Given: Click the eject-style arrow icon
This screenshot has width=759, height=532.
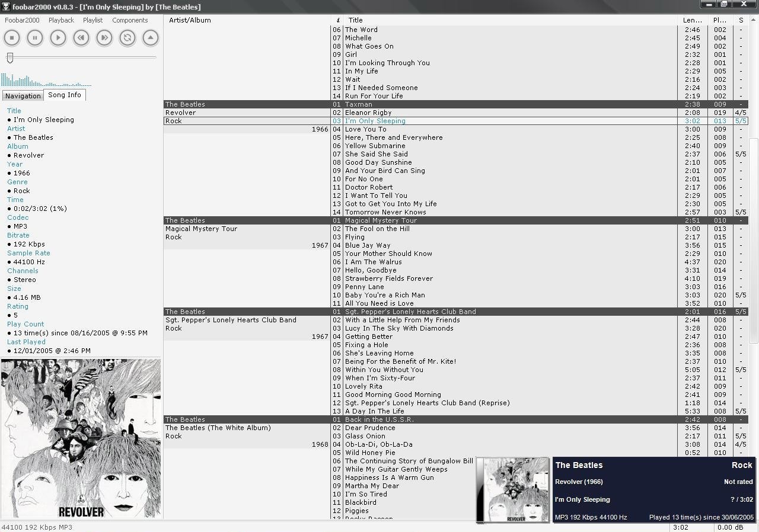Looking at the screenshot, I should pos(150,37).
